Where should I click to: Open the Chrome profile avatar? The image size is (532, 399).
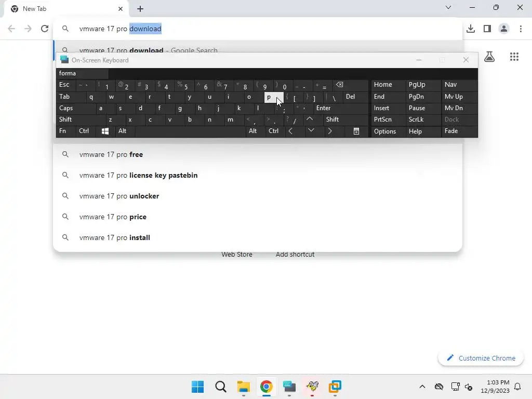(x=504, y=29)
